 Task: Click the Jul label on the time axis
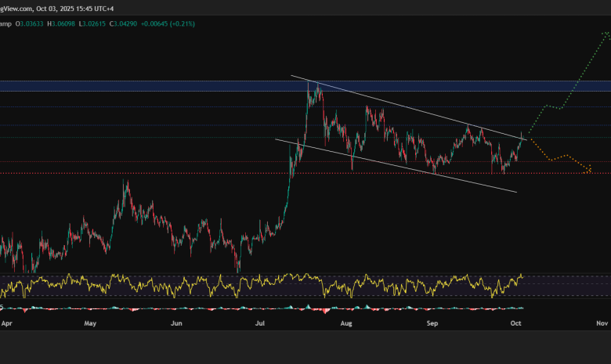[258, 323]
